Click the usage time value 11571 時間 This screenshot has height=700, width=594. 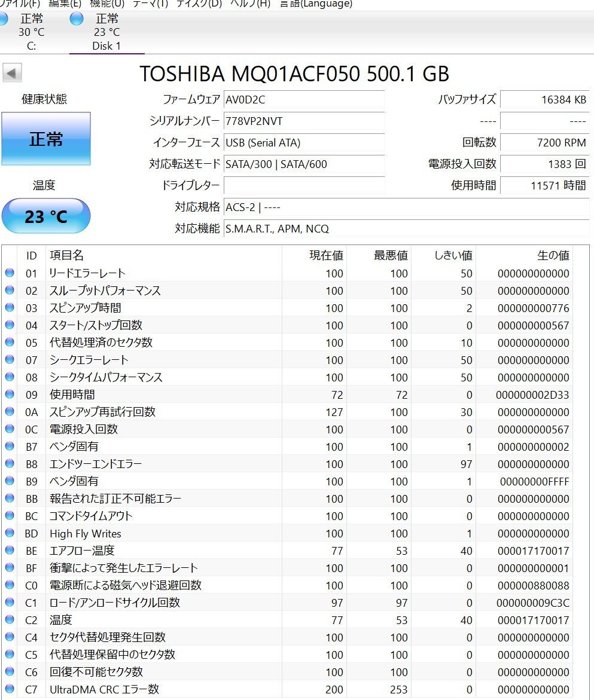coord(544,185)
